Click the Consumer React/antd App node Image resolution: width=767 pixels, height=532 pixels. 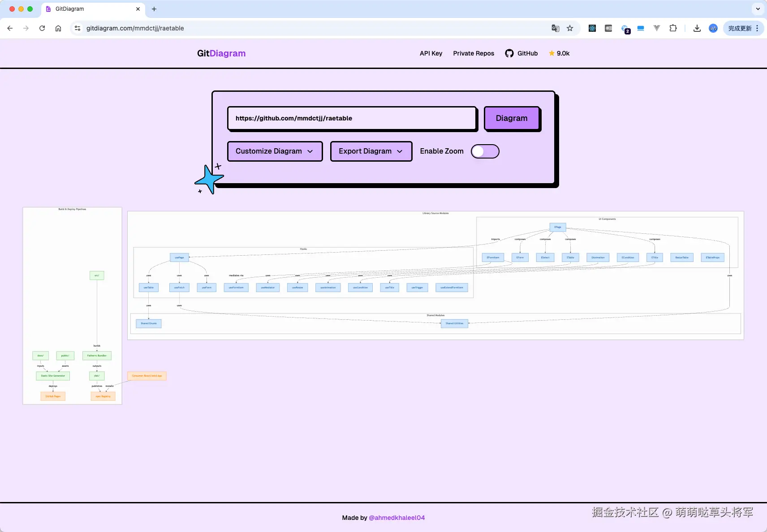coord(147,376)
